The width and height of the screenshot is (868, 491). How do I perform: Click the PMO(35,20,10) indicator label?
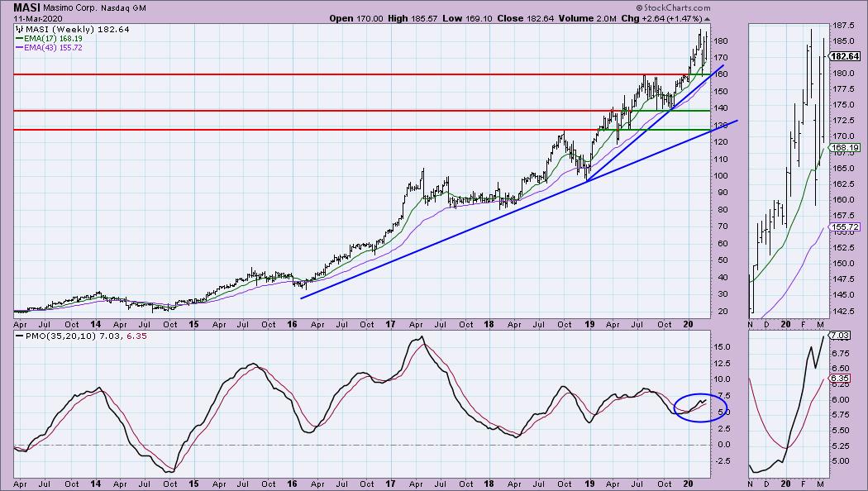pos(60,336)
